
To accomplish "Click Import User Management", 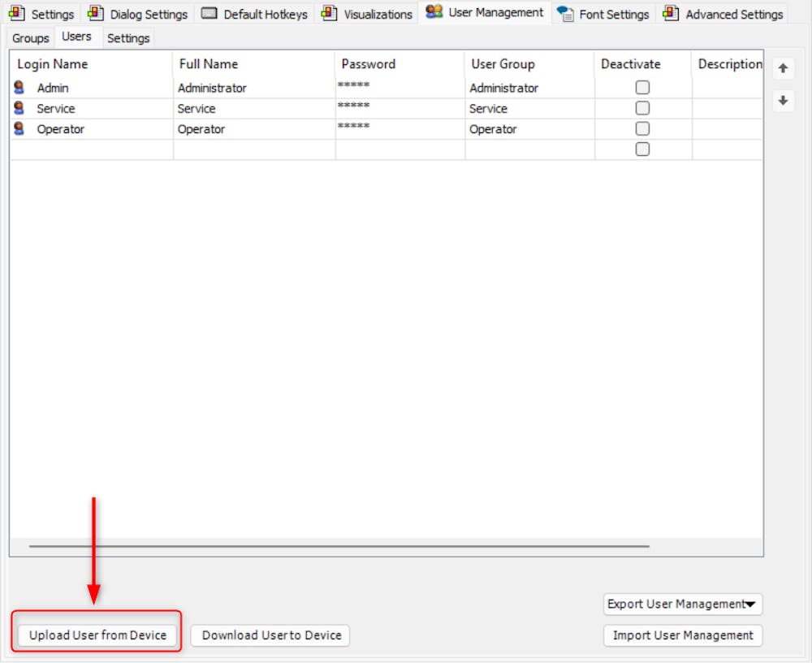I will [x=682, y=635].
